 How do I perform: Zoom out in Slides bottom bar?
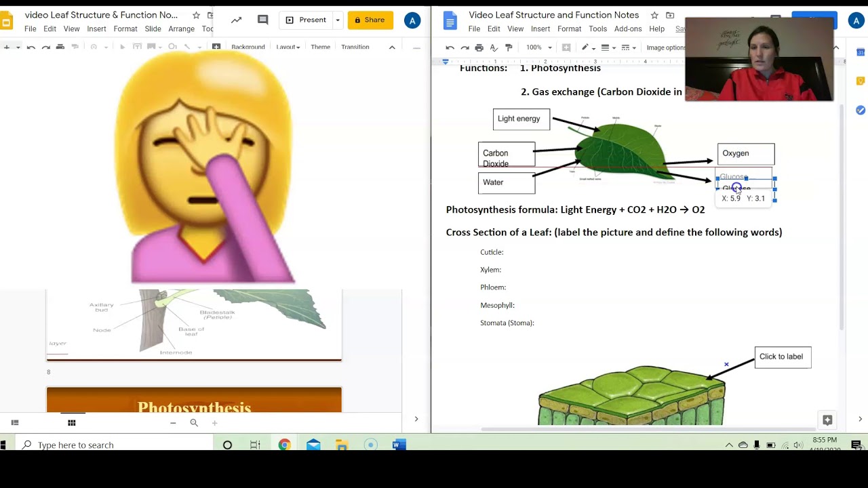coord(173,423)
